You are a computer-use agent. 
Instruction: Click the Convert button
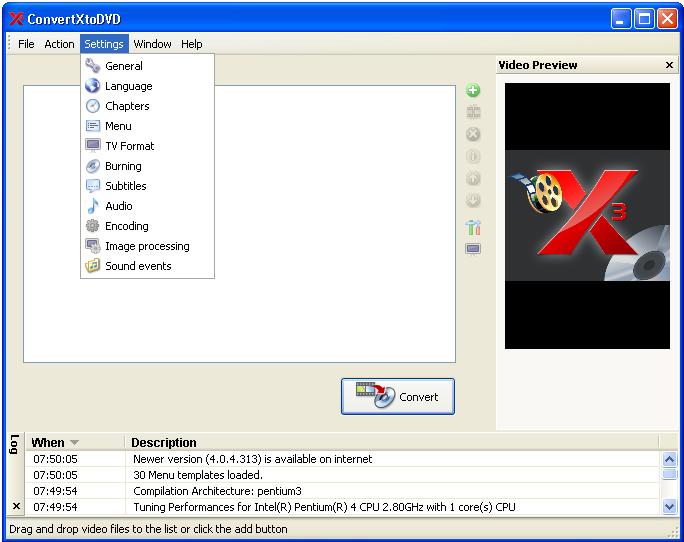[397, 397]
